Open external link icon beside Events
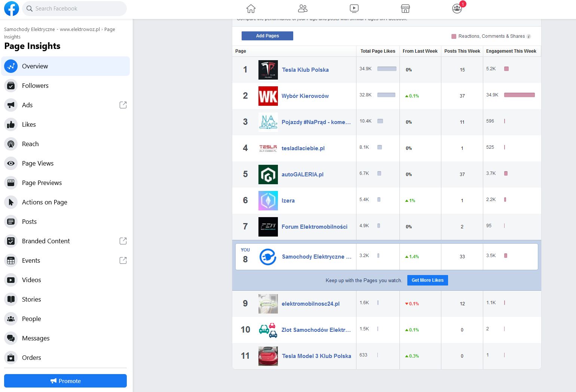The height and width of the screenshot is (392, 576). (x=123, y=260)
